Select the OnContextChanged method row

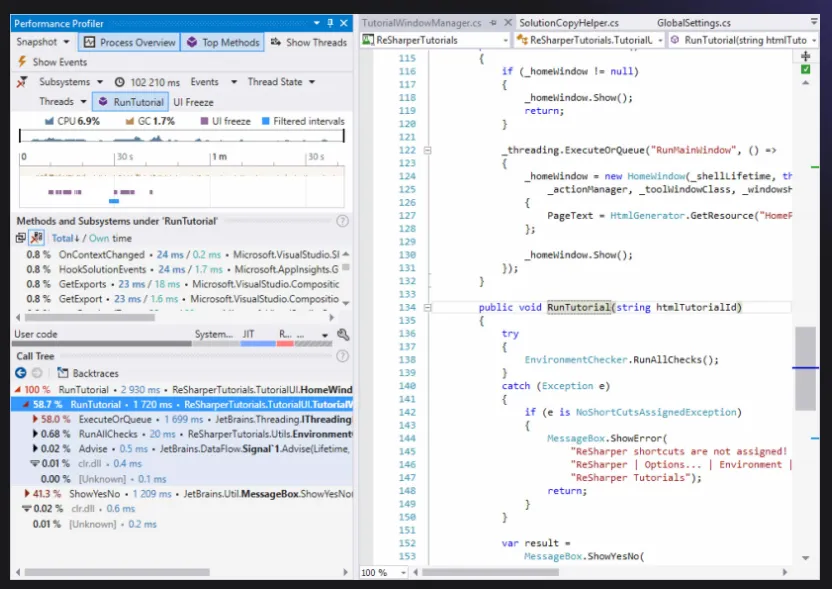[x=183, y=255]
